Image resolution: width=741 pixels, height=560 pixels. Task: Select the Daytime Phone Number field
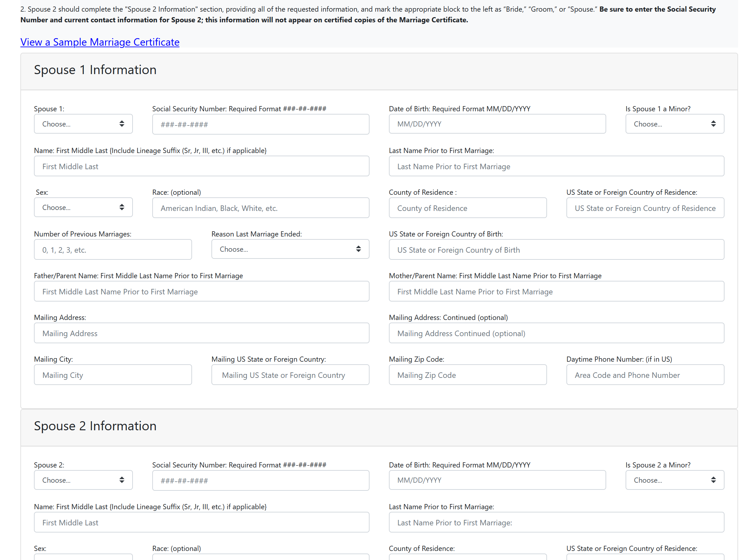(x=645, y=375)
